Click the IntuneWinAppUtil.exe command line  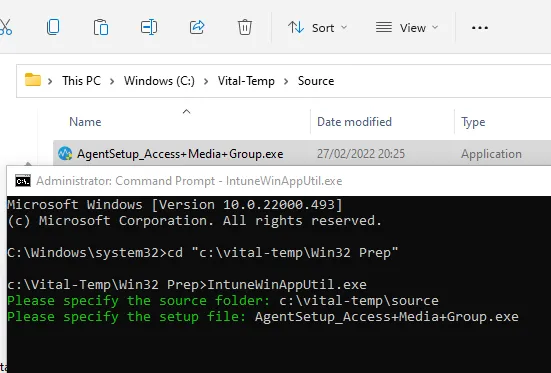(x=187, y=284)
